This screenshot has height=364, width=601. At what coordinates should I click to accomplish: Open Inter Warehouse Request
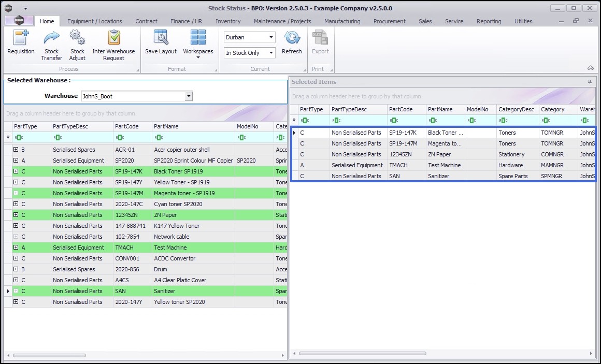click(113, 38)
